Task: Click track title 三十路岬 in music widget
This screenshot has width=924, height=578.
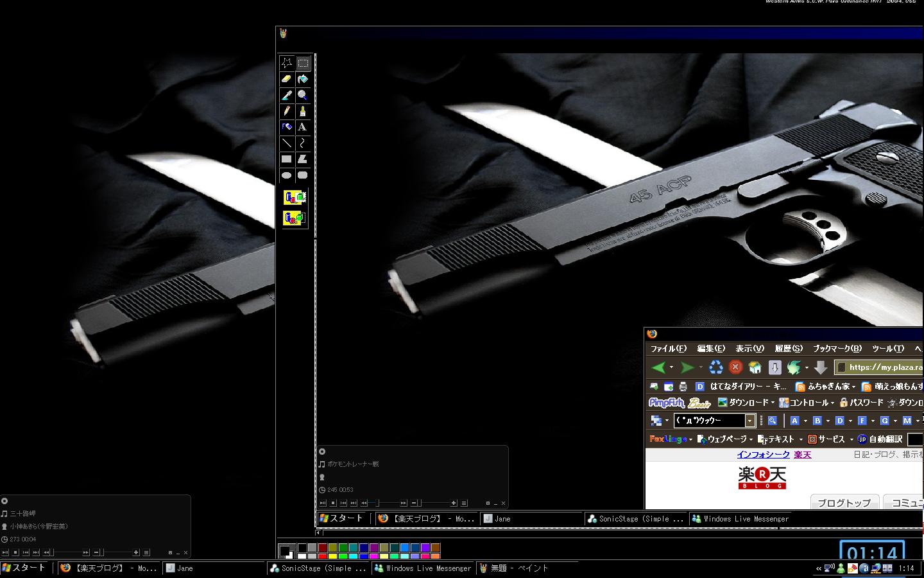Action: [22, 514]
